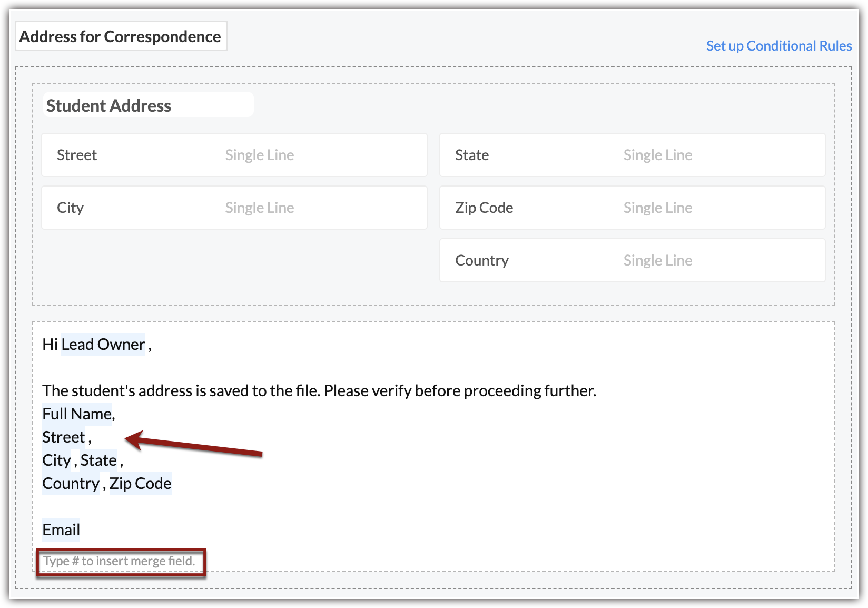Viewport: 868px width, 608px height.
Task: Select the State single line field card
Action: 632,155
